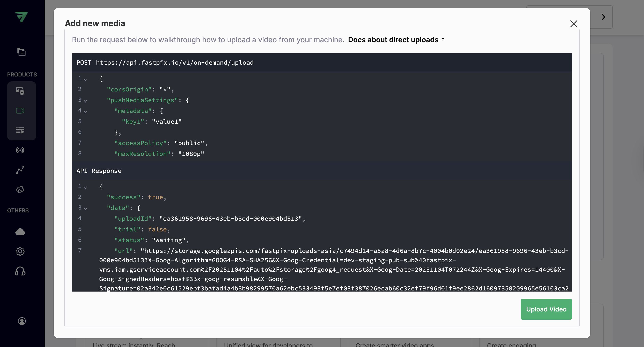Viewport: 644px width, 347px height.
Task: Open the green video camera icon
Action: pos(20,111)
